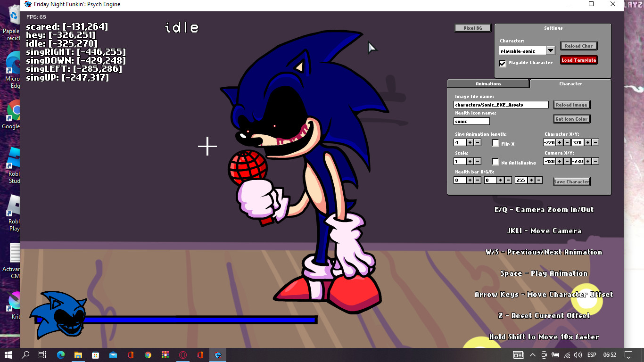
Task: Click the Character X value -220 field
Action: pyautogui.click(x=550, y=142)
